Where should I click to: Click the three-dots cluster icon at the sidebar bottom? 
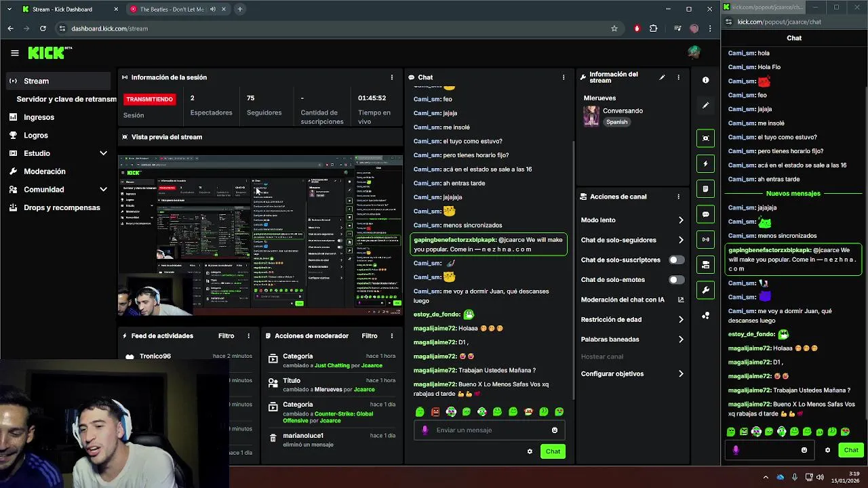tap(705, 315)
